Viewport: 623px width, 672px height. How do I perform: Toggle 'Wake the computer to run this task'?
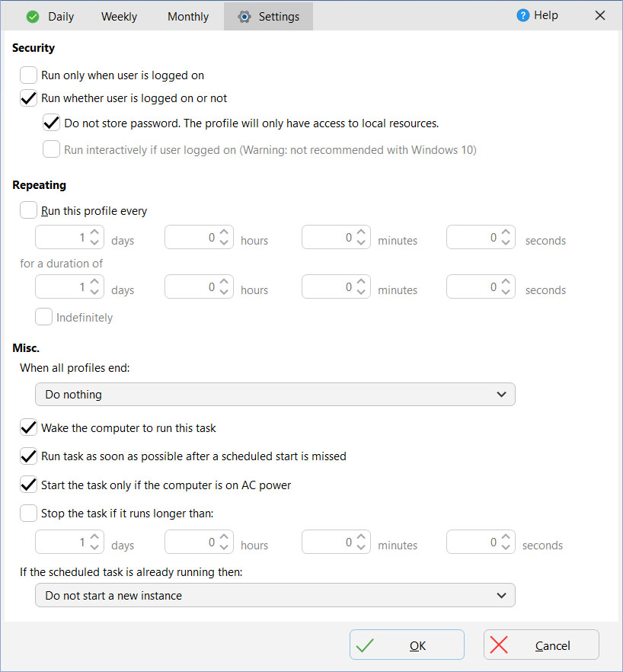pos(29,427)
